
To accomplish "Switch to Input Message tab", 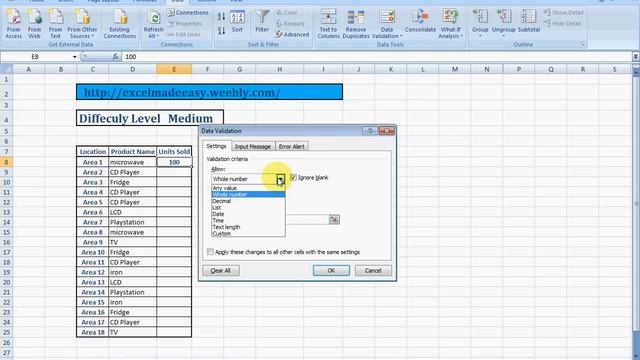I will pos(253,147).
